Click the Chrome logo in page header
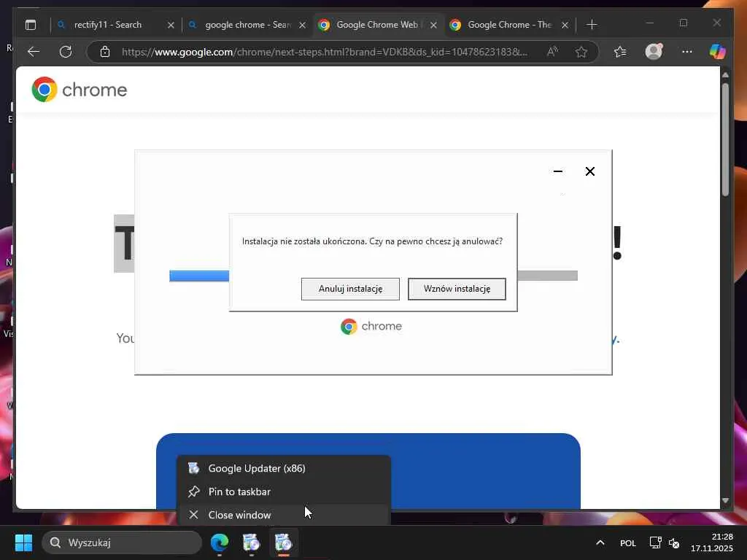Image resolution: width=747 pixels, height=560 pixels. [x=80, y=90]
